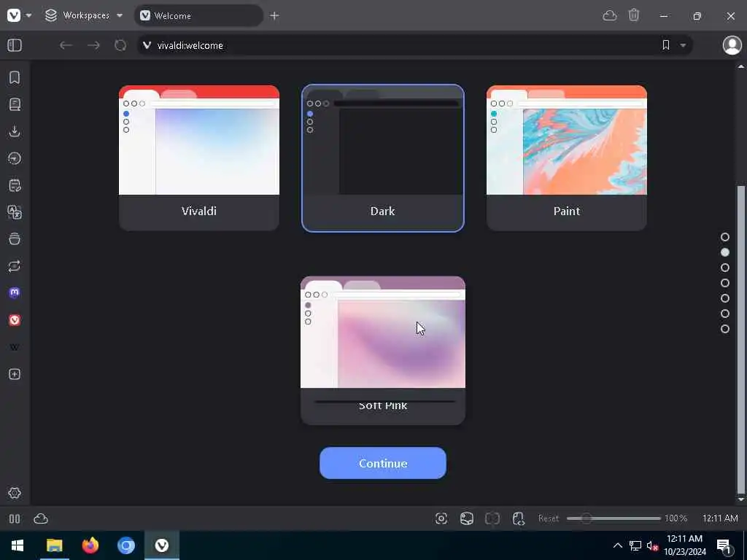Select the Paint theme card
This screenshot has height=560, width=747.
coord(566,158)
